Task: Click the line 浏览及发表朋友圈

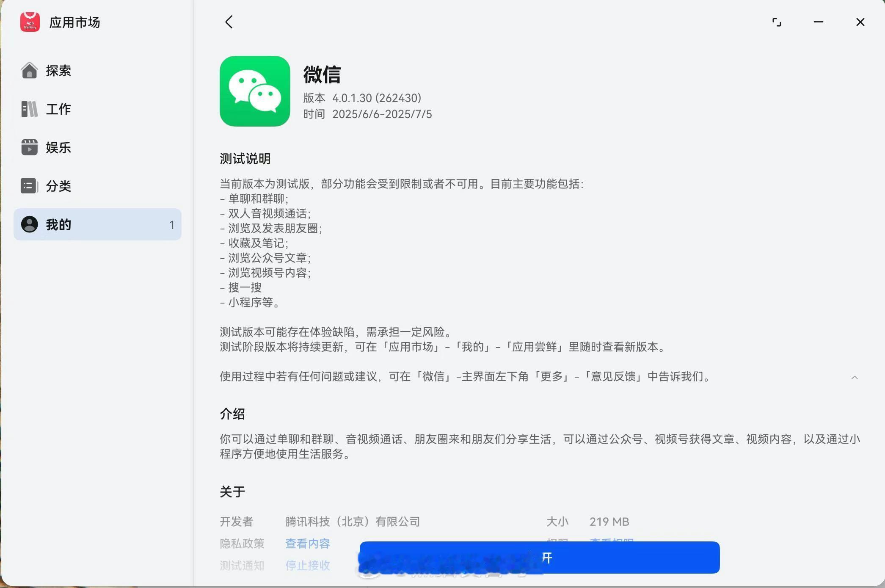Action: click(x=271, y=228)
